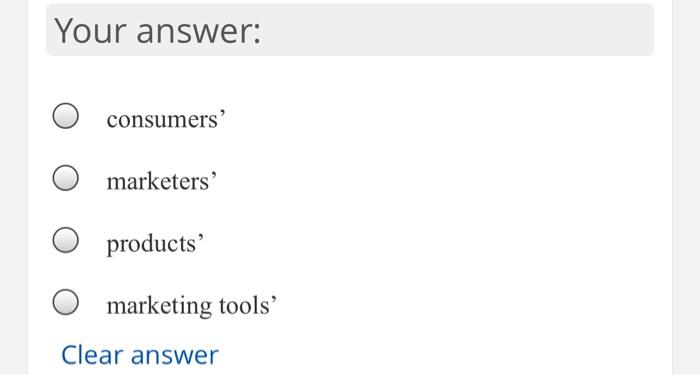
Task: Click the Your answer: heading text
Action: pos(158,30)
